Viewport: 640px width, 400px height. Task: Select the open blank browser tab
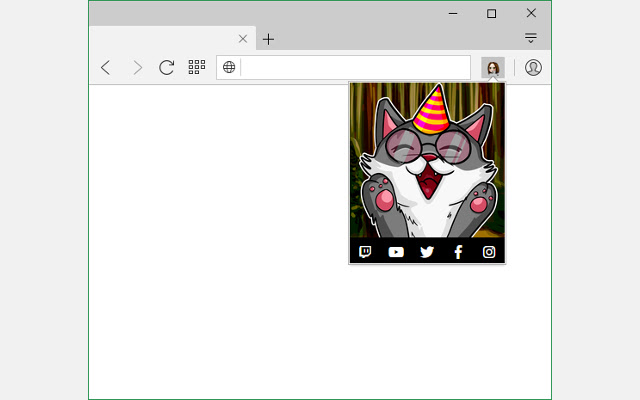(x=172, y=38)
